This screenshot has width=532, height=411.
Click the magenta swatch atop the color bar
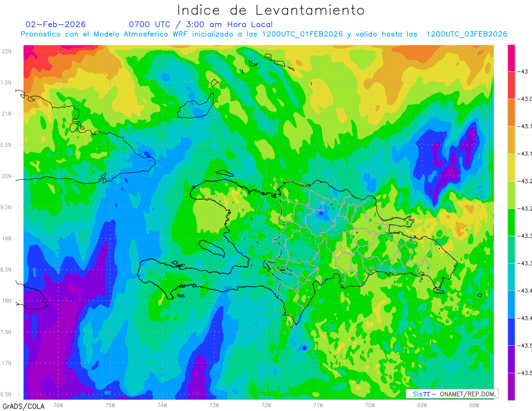(511, 58)
